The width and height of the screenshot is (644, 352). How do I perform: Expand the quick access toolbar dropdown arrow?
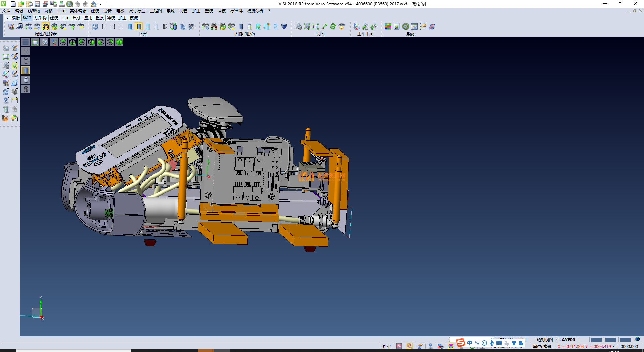tap(100, 4)
